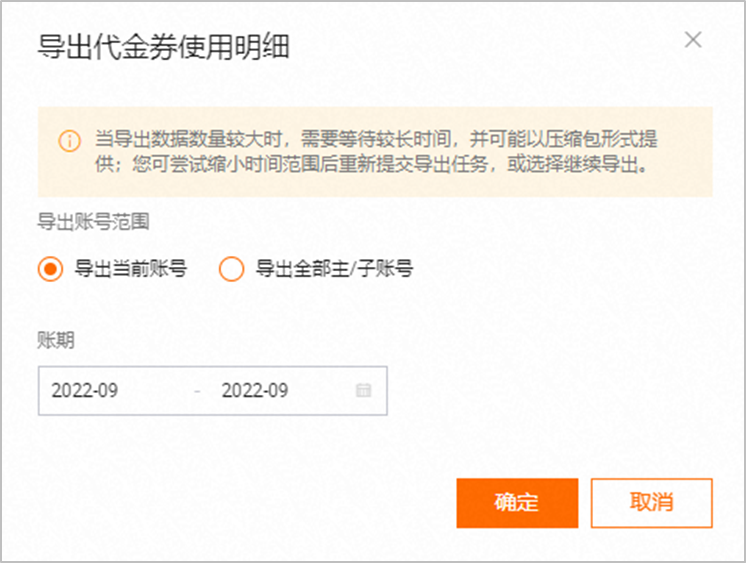Click the dash separator between billing months
The height and width of the screenshot is (563, 746).
coord(197,391)
